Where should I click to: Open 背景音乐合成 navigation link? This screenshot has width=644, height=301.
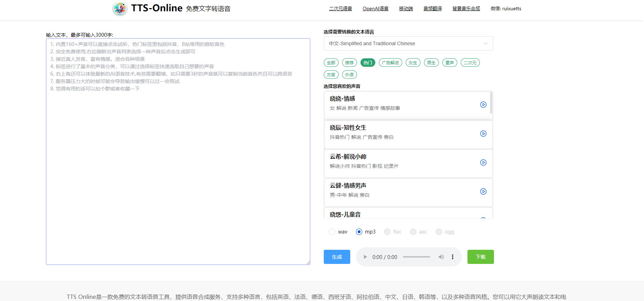pyautogui.click(x=466, y=8)
